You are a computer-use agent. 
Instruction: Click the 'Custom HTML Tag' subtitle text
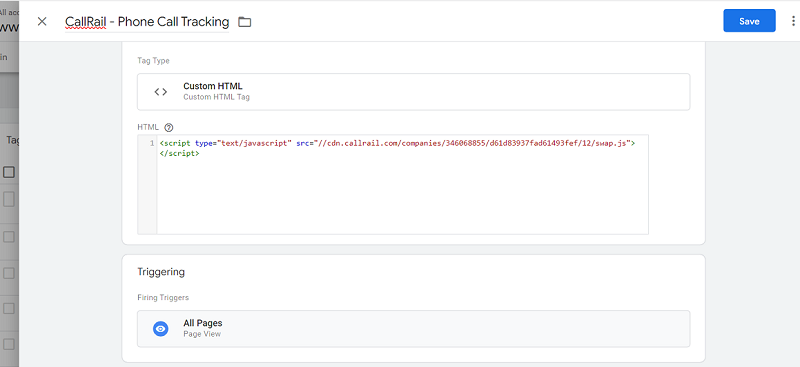[x=216, y=97]
